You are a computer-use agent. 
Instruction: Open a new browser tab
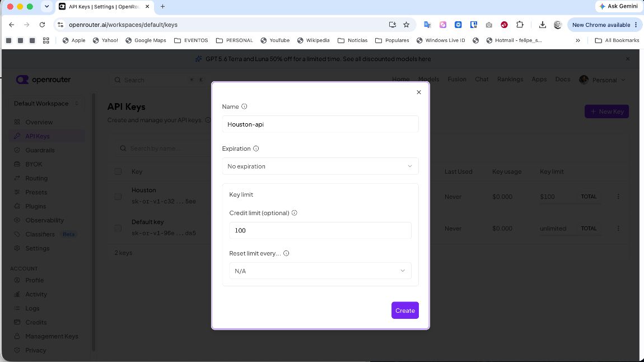[x=162, y=6]
